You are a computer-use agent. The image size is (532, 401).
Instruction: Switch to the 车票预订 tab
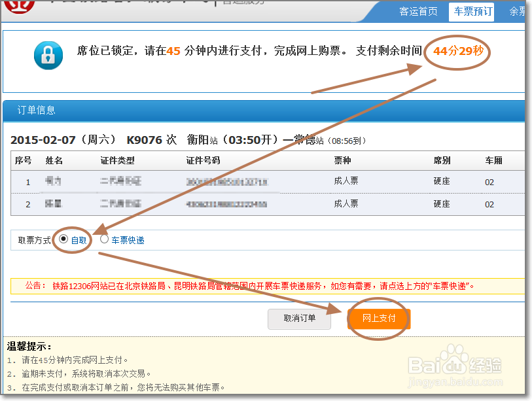pyautogui.click(x=471, y=12)
